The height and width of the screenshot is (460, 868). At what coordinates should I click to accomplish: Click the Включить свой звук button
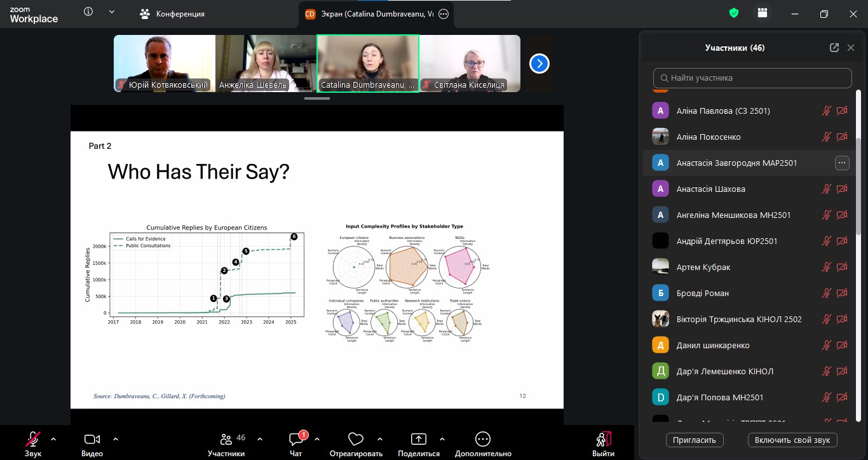tap(792, 440)
